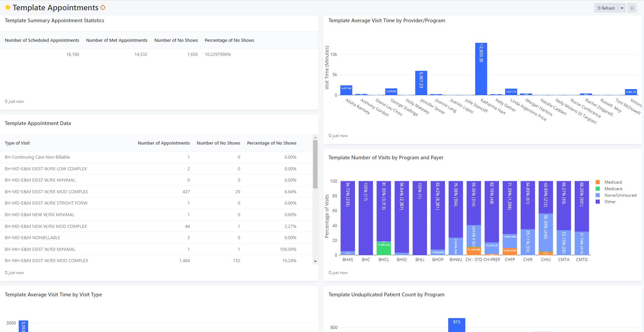Viewport: 644px width, 332px height.
Task: Click the down arrow on the table scrollbar
Action: (x=315, y=261)
